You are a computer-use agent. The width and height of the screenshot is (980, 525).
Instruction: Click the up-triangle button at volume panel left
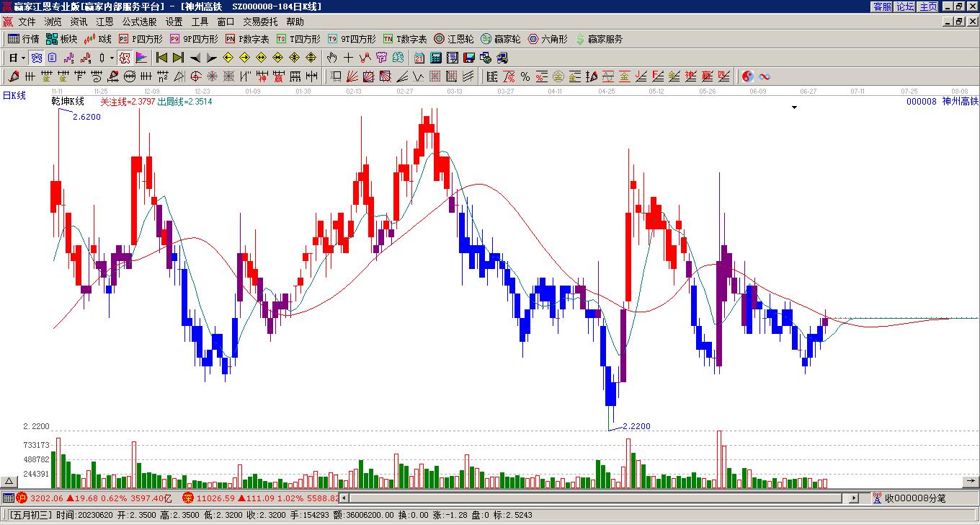pos(9,482)
